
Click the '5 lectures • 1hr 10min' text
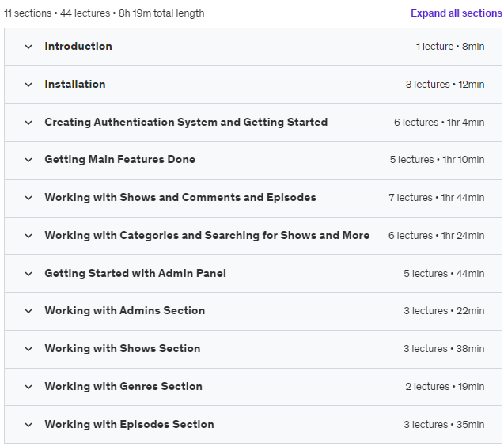437,160
